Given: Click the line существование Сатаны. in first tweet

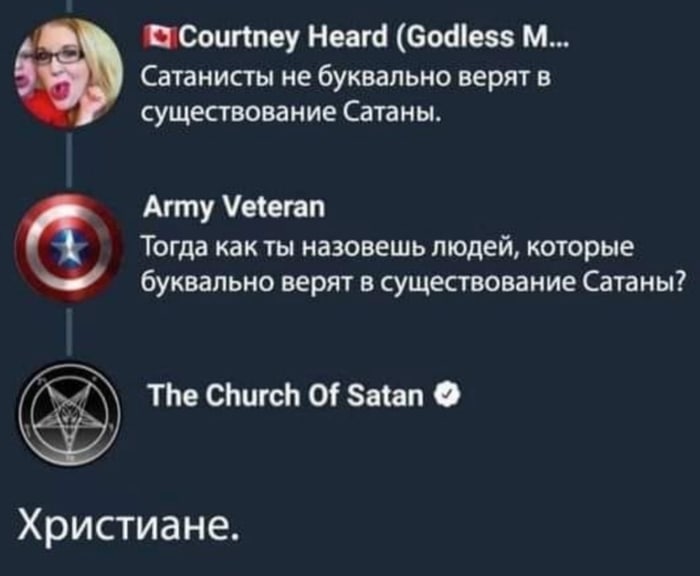Looking at the screenshot, I should 292,113.
